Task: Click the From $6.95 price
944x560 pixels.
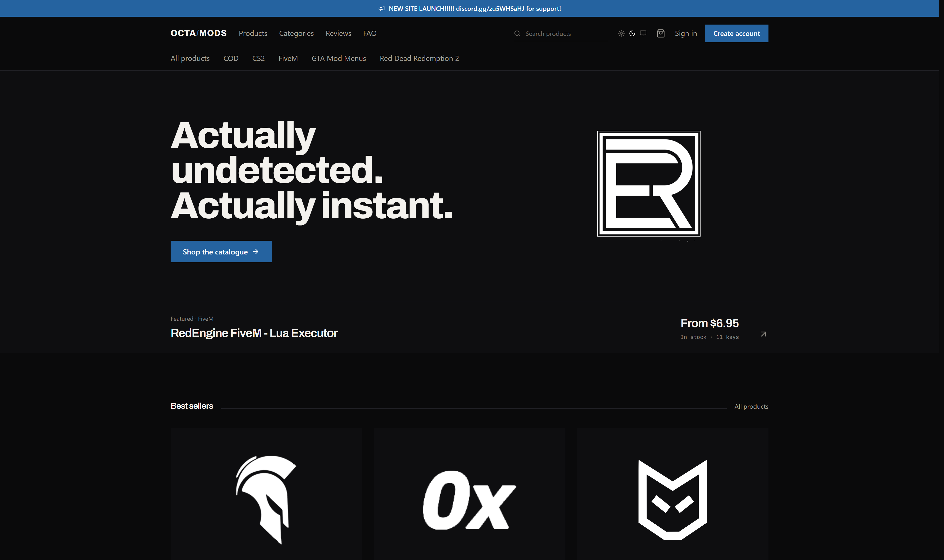Action: [x=709, y=323]
